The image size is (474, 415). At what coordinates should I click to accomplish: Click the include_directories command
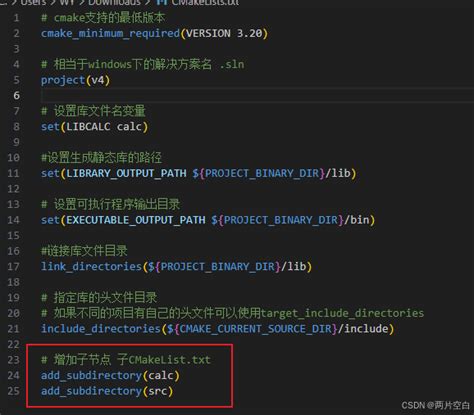[101, 329]
